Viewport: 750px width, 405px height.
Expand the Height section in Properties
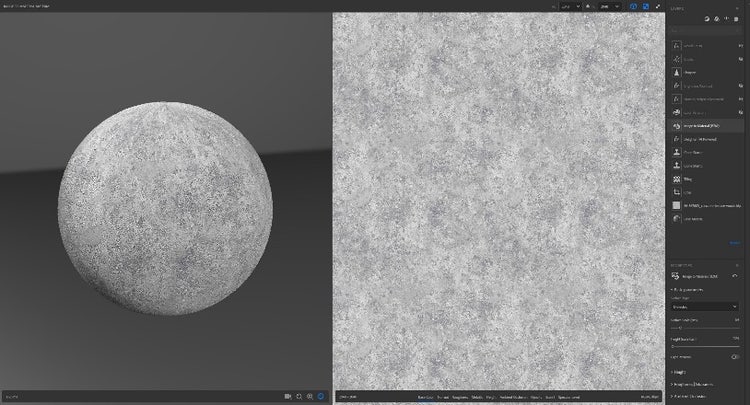[678, 372]
